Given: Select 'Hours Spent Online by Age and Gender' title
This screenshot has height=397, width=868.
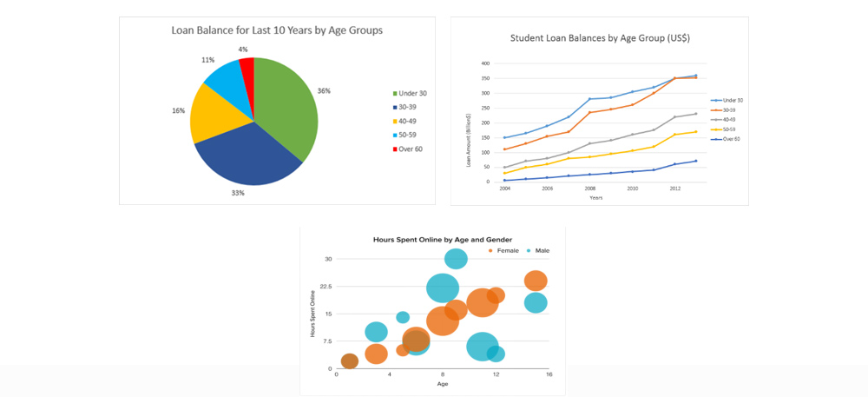Looking at the screenshot, I should pyautogui.click(x=443, y=240).
